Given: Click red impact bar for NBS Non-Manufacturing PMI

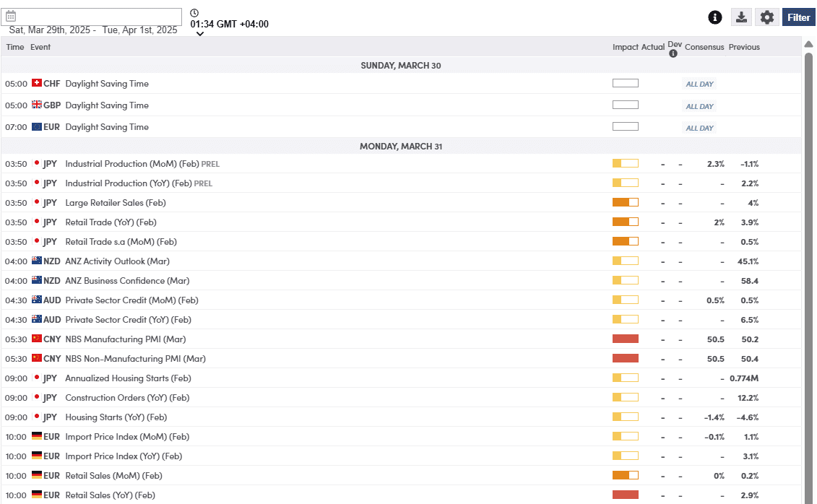Looking at the screenshot, I should coord(625,359).
